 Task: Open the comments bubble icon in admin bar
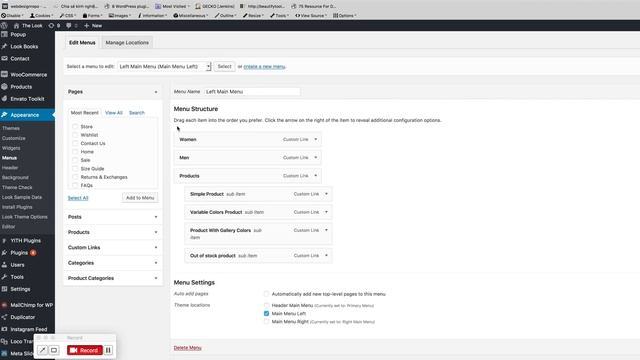click(x=69, y=25)
